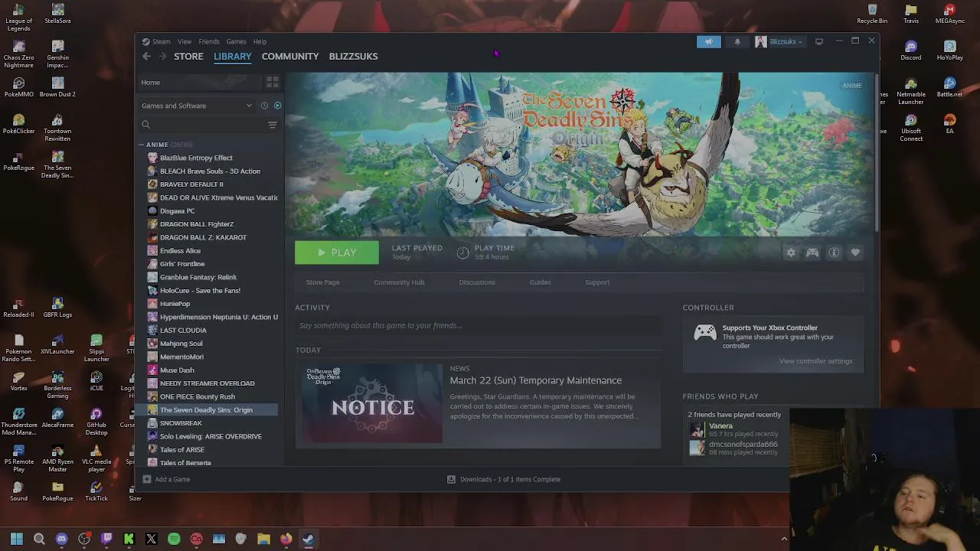
Task: Toggle the ready-to-play filter icon
Action: click(277, 106)
